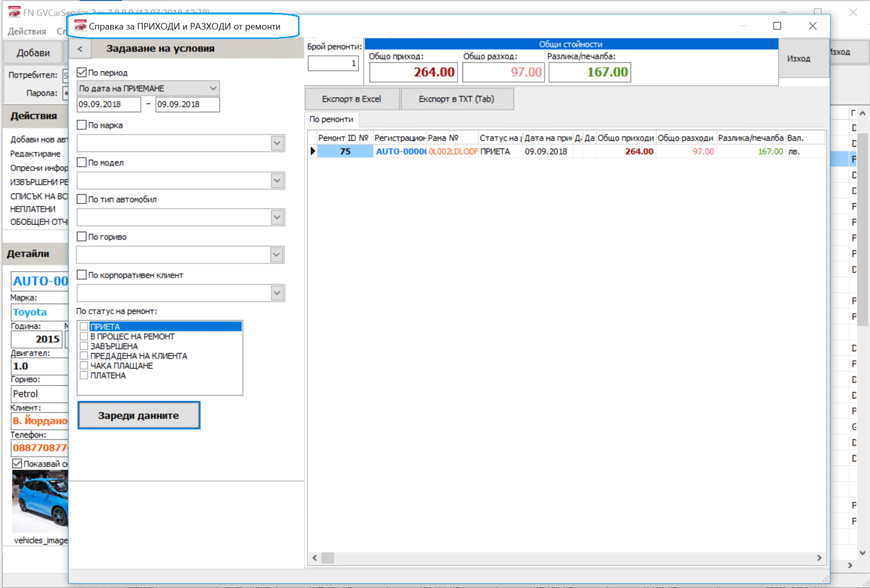Viewport: 870px width, 588px height.
Task: Click the car thumbnail in main window
Action: coord(40,502)
